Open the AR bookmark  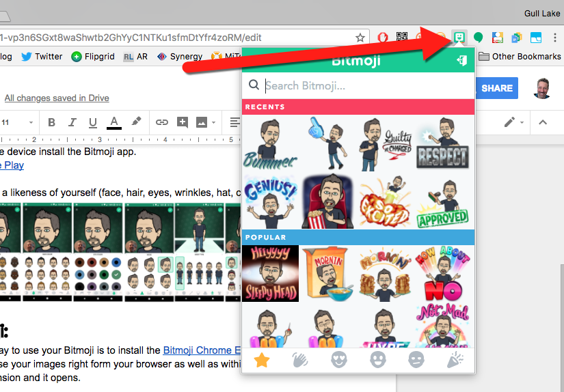[x=135, y=57]
